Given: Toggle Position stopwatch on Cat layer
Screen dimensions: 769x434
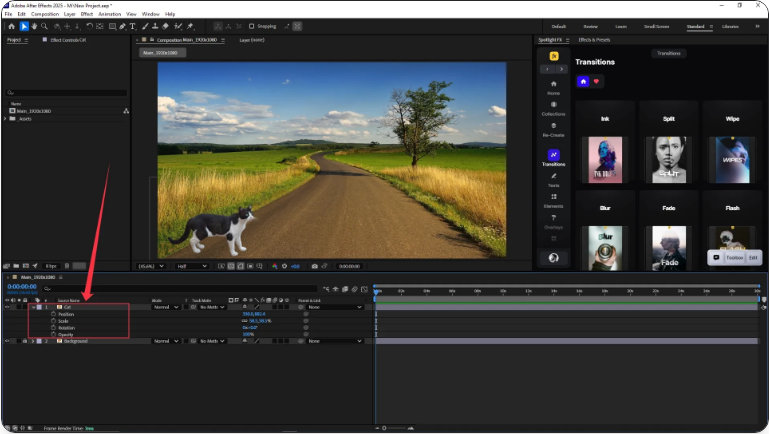Looking at the screenshot, I should point(53,314).
